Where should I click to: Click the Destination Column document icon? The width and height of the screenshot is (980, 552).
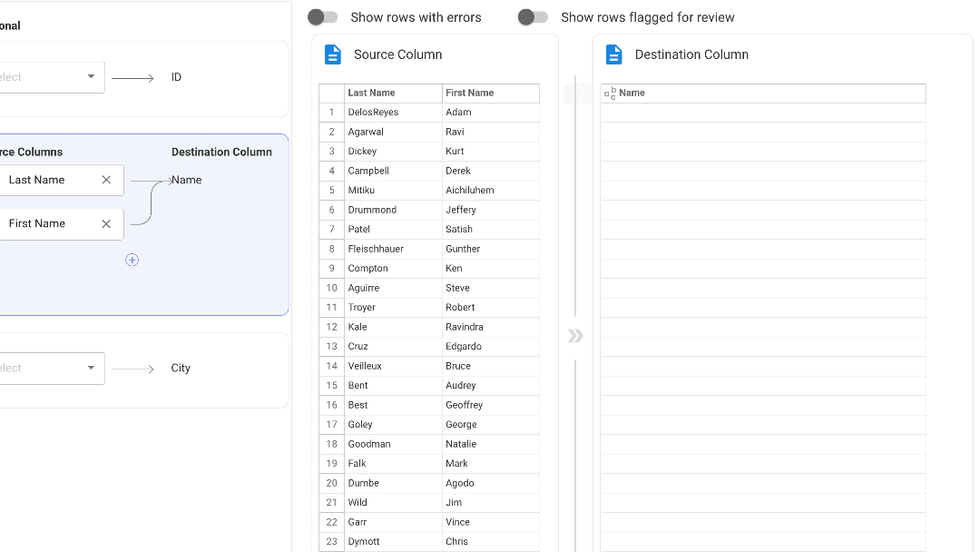[x=614, y=54]
